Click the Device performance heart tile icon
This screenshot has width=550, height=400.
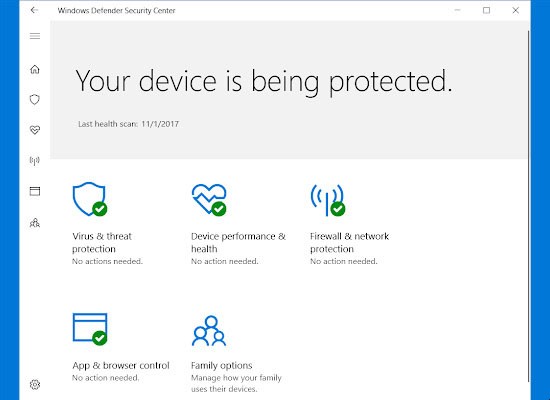click(209, 200)
